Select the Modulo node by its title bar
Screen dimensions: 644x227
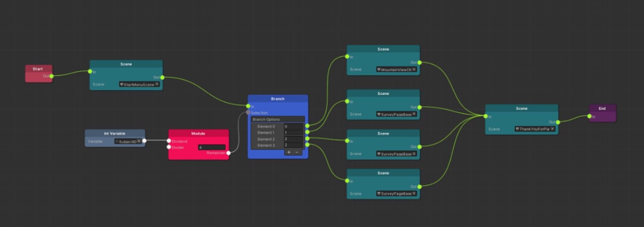coord(198,133)
